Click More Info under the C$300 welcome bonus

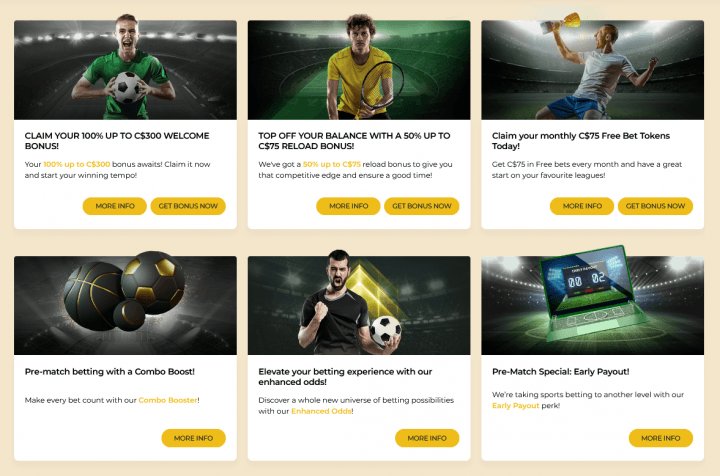pos(114,206)
